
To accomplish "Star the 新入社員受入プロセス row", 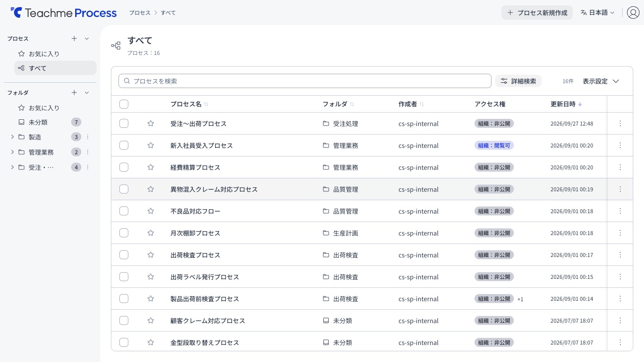I will click(x=151, y=145).
